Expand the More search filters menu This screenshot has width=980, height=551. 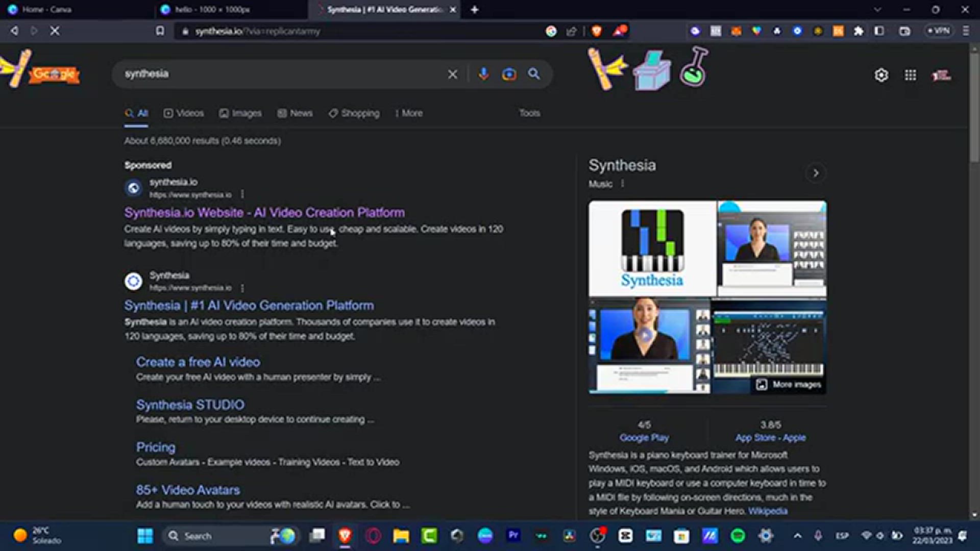click(x=409, y=113)
